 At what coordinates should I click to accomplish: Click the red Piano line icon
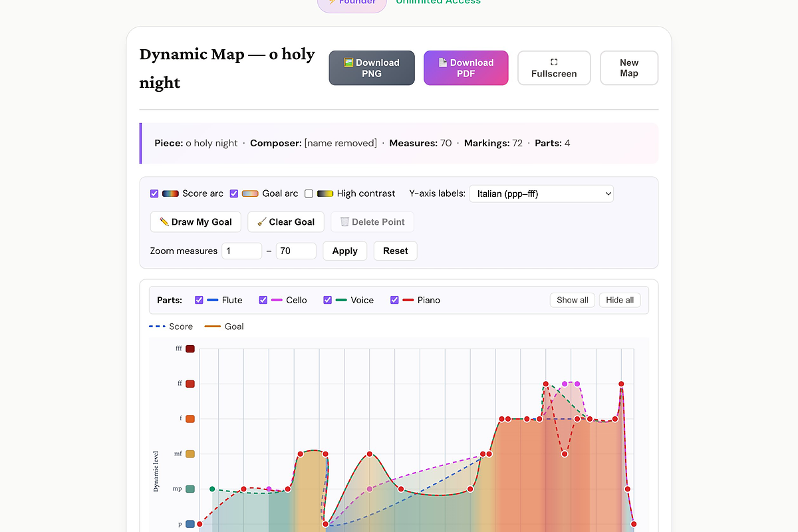[408, 300]
